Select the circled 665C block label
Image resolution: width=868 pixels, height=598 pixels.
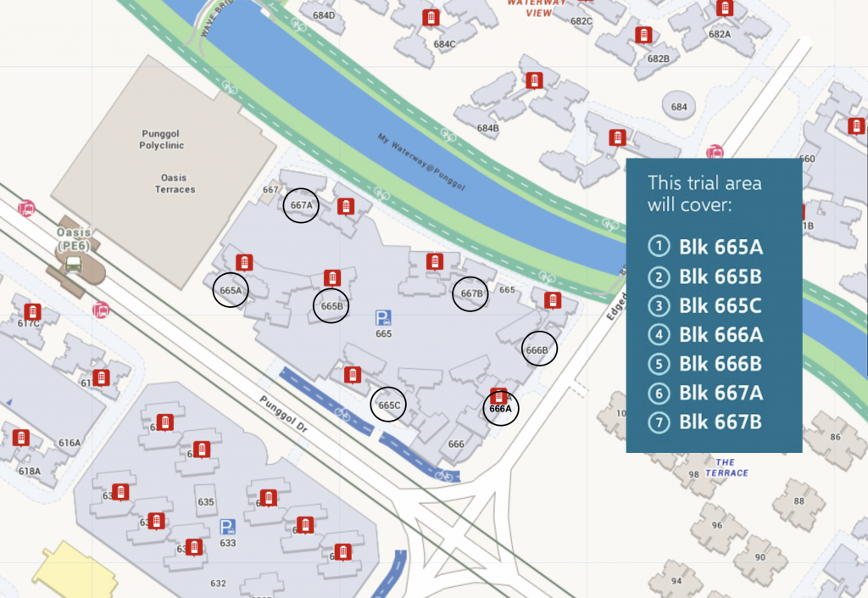(389, 405)
